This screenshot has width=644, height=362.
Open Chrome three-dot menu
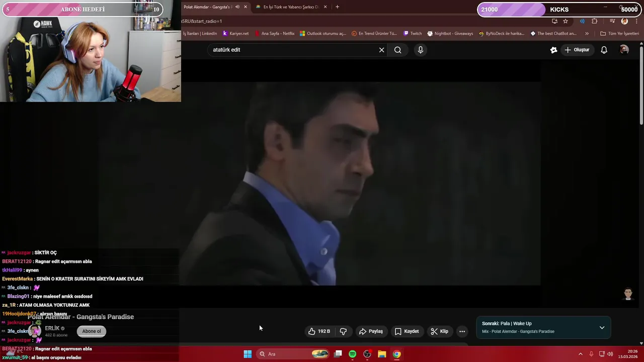637,21
